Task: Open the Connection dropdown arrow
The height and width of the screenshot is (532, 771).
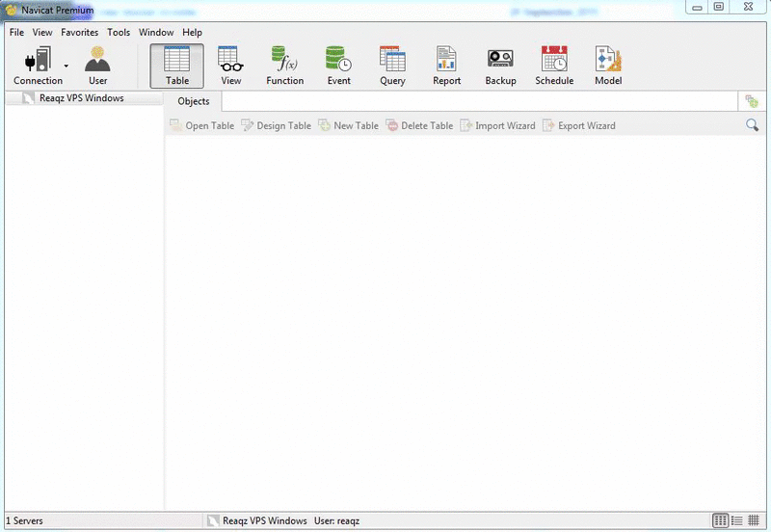Action: (66, 66)
